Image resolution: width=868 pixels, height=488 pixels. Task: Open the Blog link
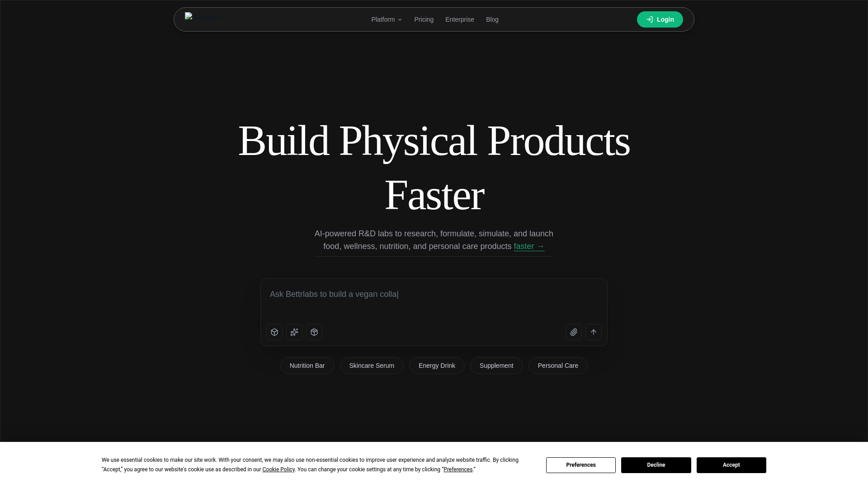tap(492, 19)
